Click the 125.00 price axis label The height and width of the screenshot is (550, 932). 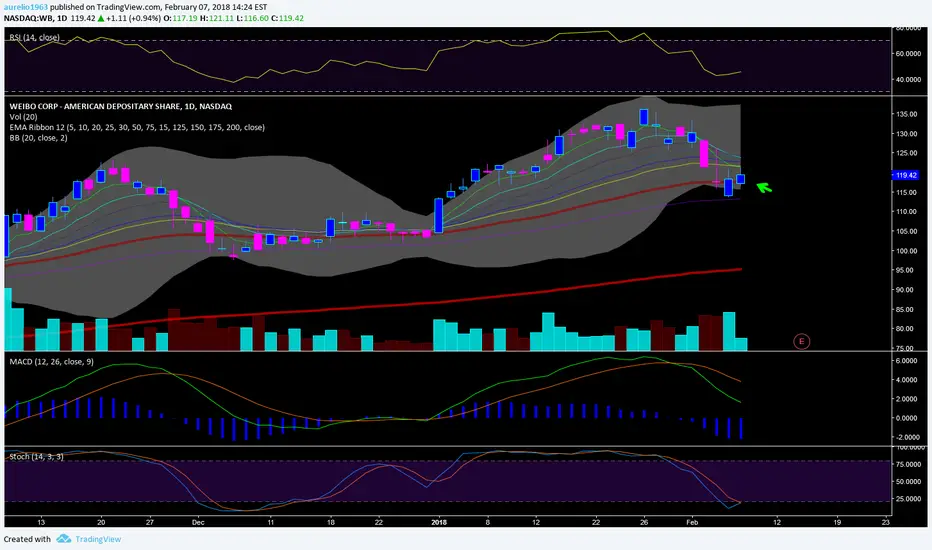(x=906, y=153)
